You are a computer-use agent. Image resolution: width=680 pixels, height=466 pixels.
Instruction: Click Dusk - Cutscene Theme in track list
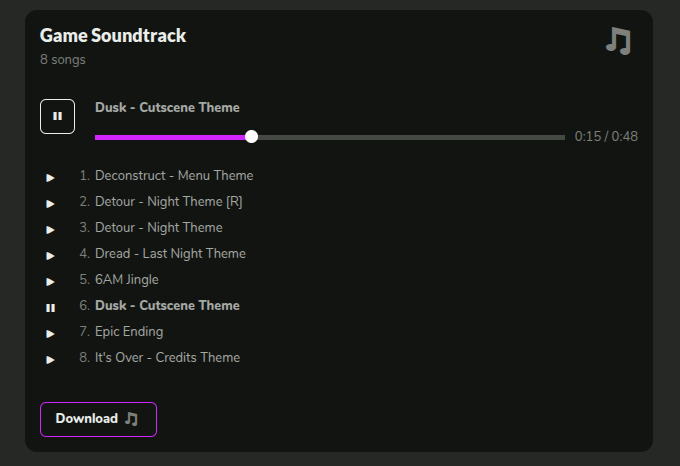coord(167,306)
